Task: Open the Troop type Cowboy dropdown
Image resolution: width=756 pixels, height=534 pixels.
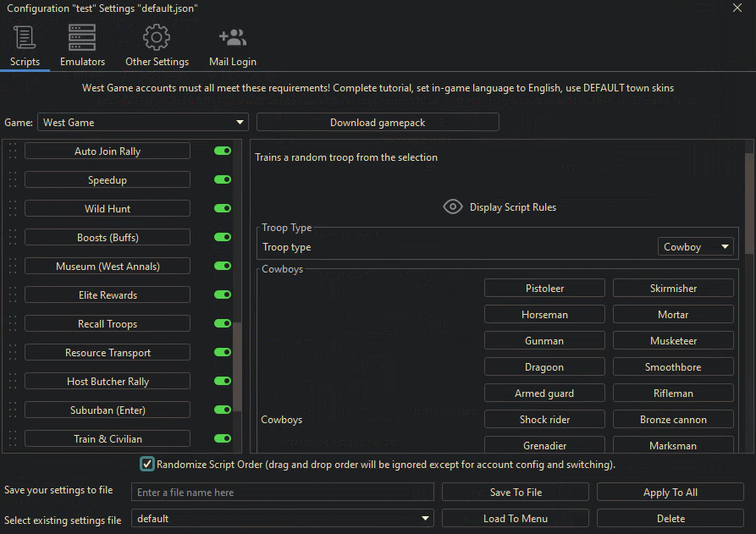Action: pyautogui.click(x=696, y=247)
